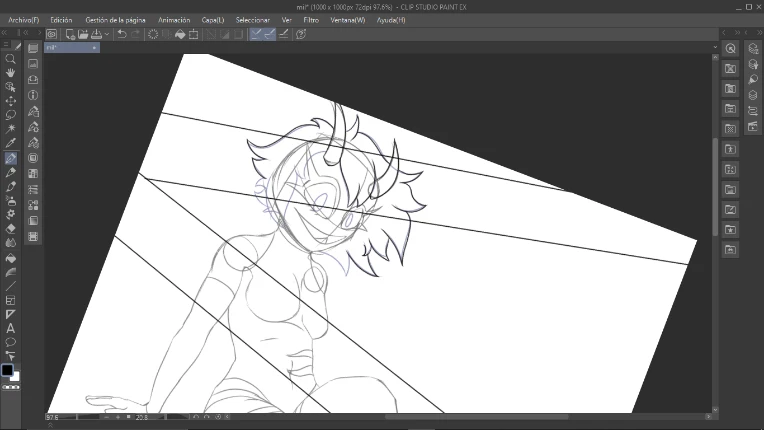Image resolution: width=764 pixels, height=430 pixels.
Task: Open Gestión de la página menu
Action: point(115,20)
